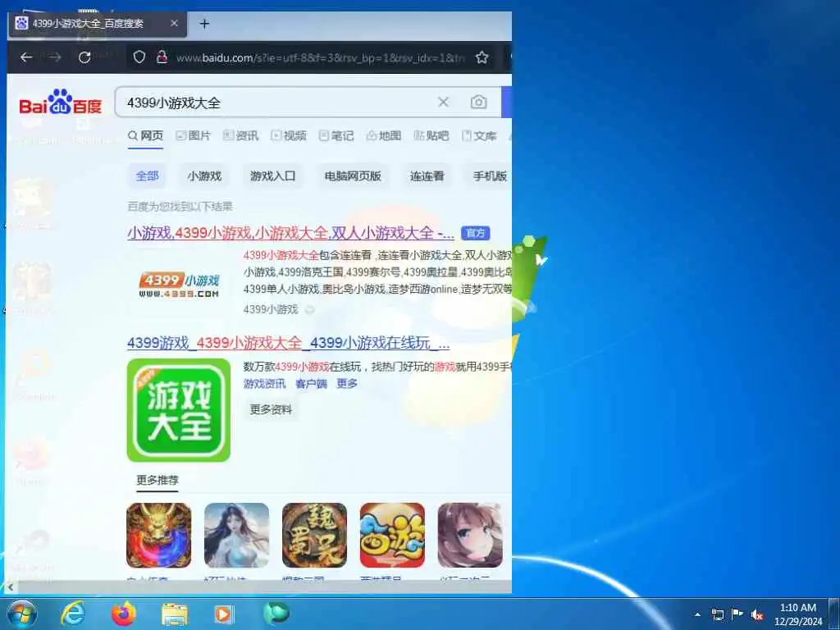Click the 官方 badge on first result

(x=475, y=233)
